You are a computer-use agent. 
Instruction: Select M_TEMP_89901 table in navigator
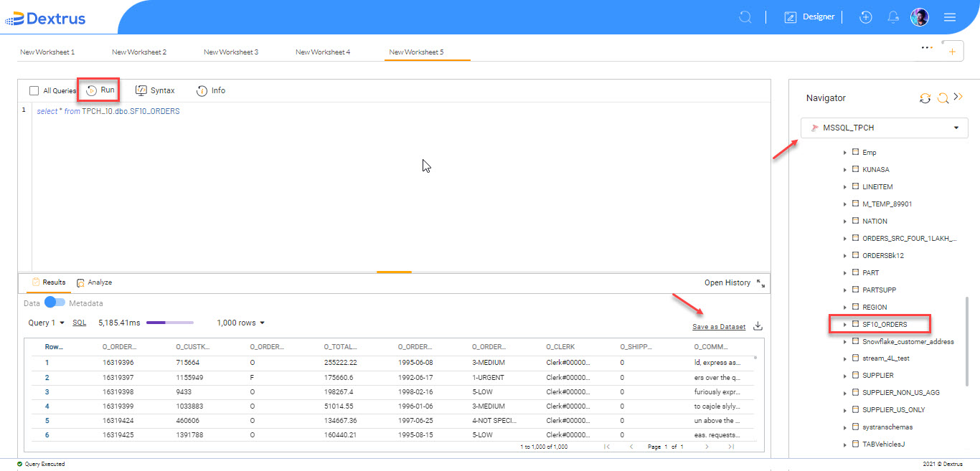click(887, 204)
